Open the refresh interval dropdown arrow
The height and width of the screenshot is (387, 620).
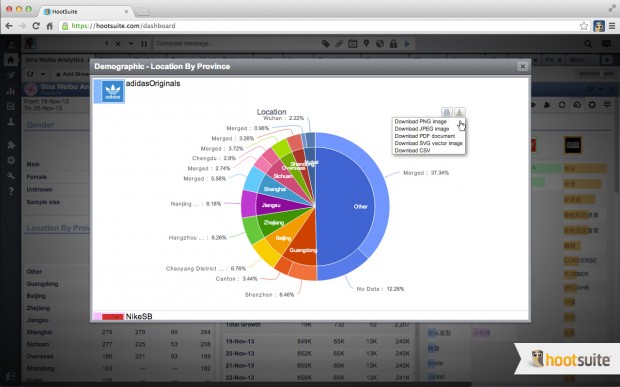(x=43, y=74)
